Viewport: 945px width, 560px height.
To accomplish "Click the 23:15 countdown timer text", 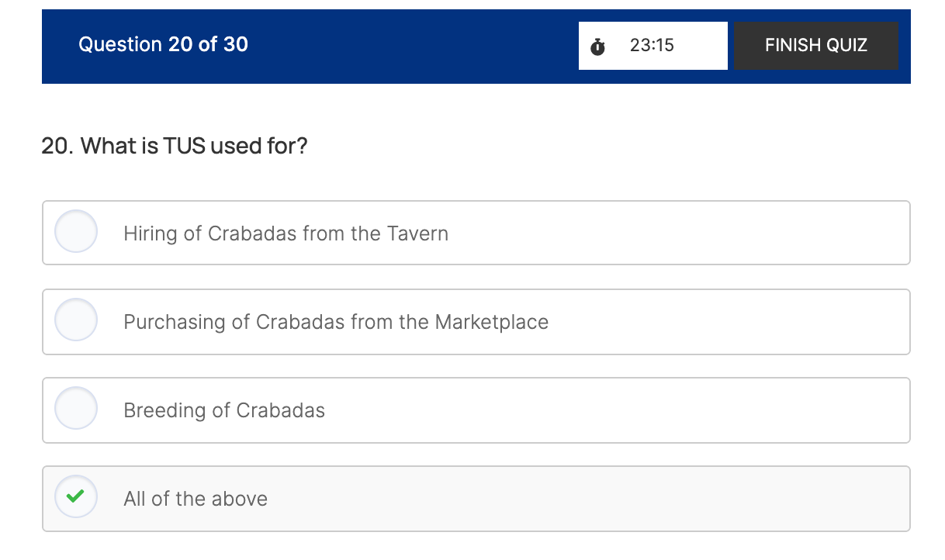I will 652,46.
